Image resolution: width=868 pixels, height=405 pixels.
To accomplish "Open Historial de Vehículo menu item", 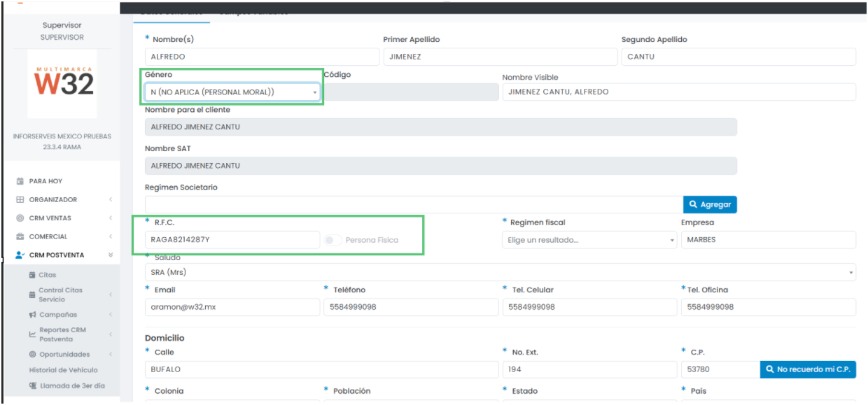I will tap(63, 370).
